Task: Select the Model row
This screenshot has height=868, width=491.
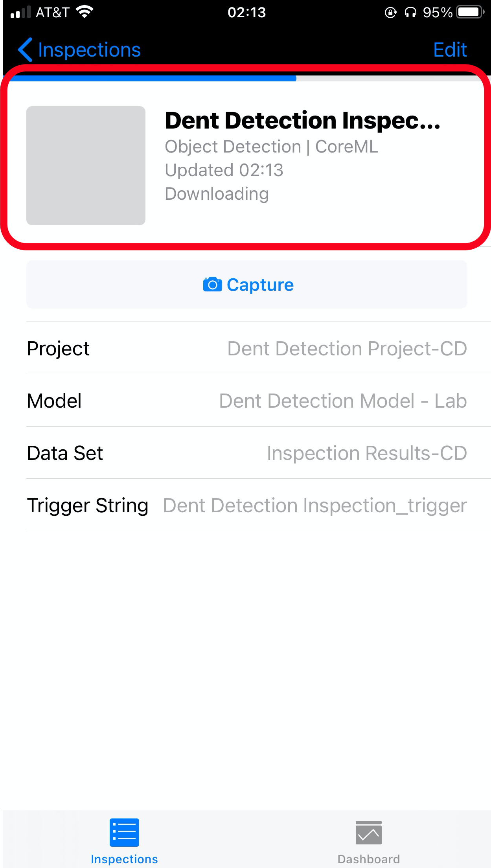Action: pos(247,401)
